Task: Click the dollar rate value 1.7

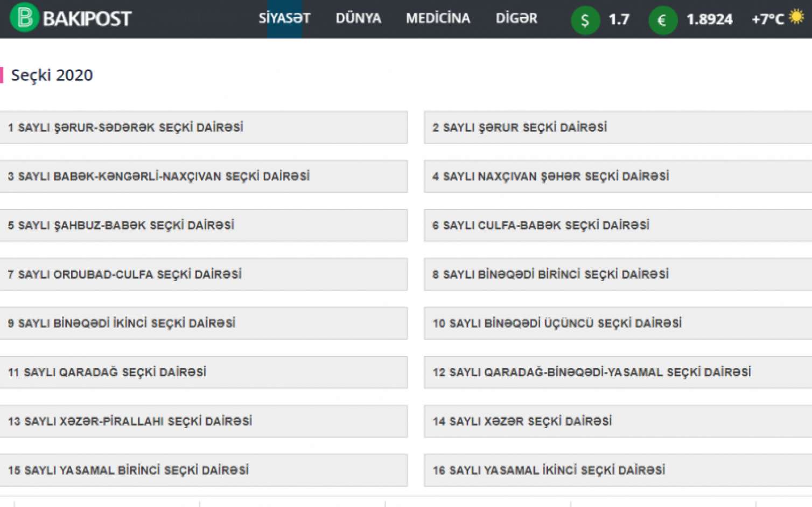Action: coord(619,20)
